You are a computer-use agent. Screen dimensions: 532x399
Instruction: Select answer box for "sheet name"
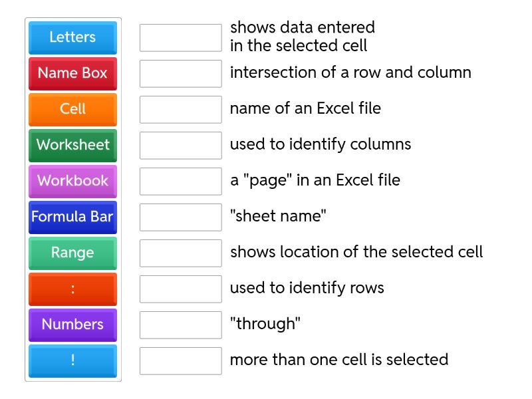(180, 217)
